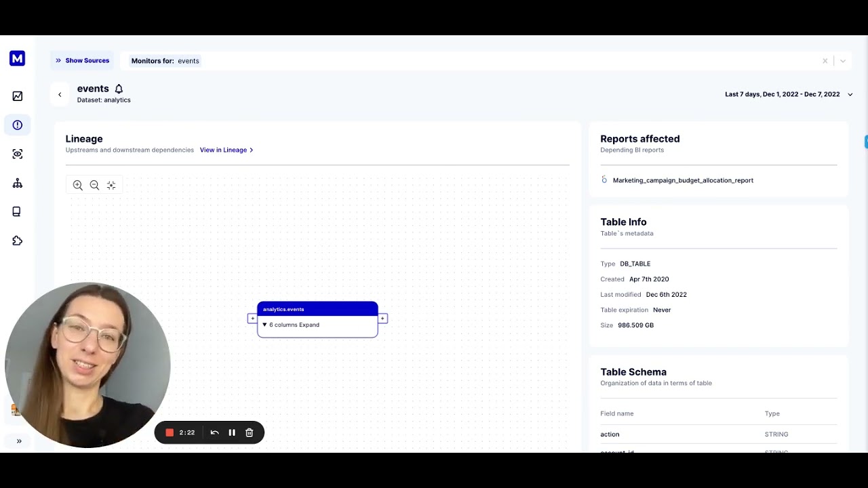Clear the monitors filter with X
The width and height of the screenshot is (868, 488).
[x=825, y=61]
